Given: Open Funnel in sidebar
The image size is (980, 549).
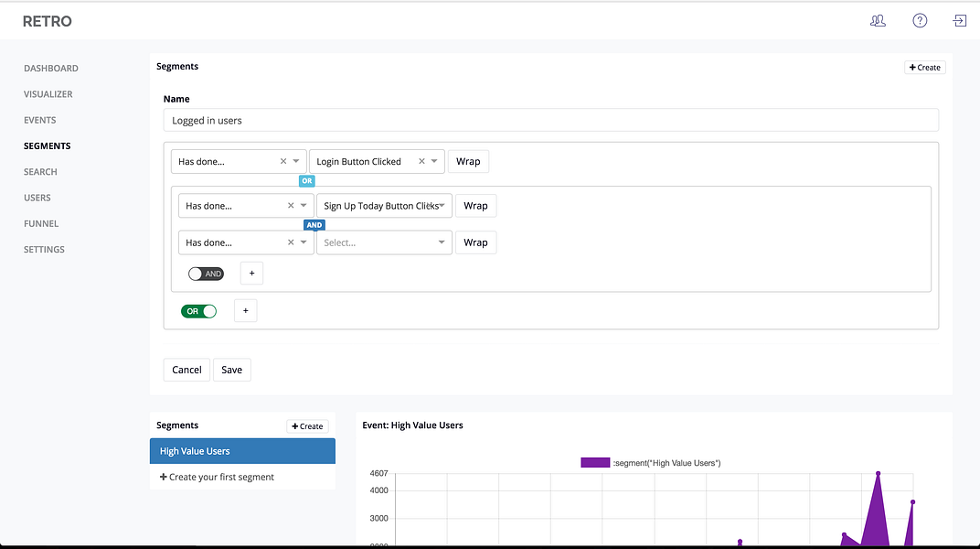Looking at the screenshot, I should [41, 223].
